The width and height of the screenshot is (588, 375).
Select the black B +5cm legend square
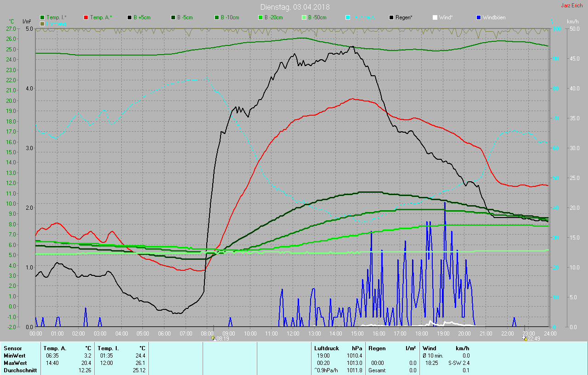coord(130,17)
